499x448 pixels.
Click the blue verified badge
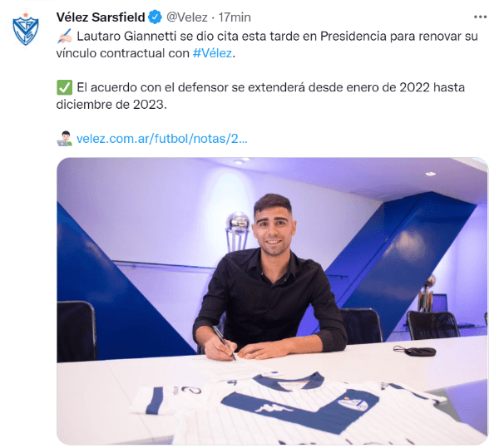[156, 17]
